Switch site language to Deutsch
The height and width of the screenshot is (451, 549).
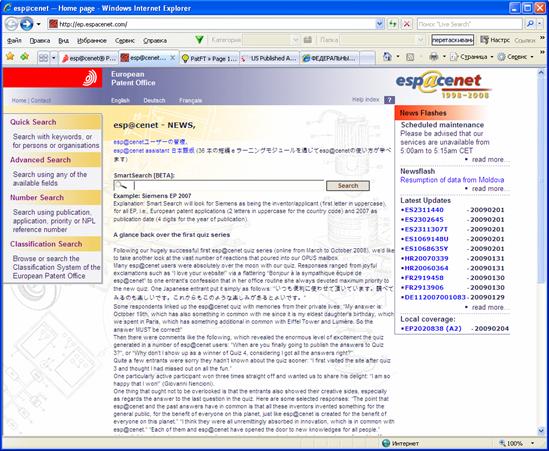[154, 100]
